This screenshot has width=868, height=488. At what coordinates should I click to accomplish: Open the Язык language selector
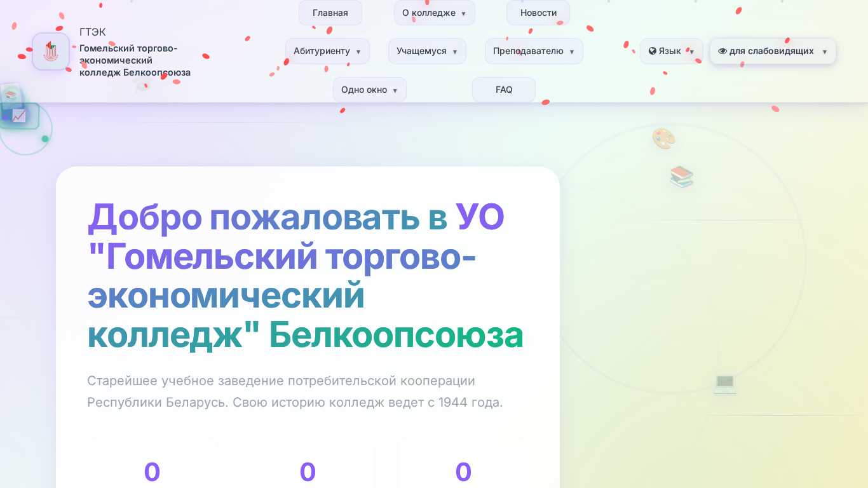click(x=672, y=51)
